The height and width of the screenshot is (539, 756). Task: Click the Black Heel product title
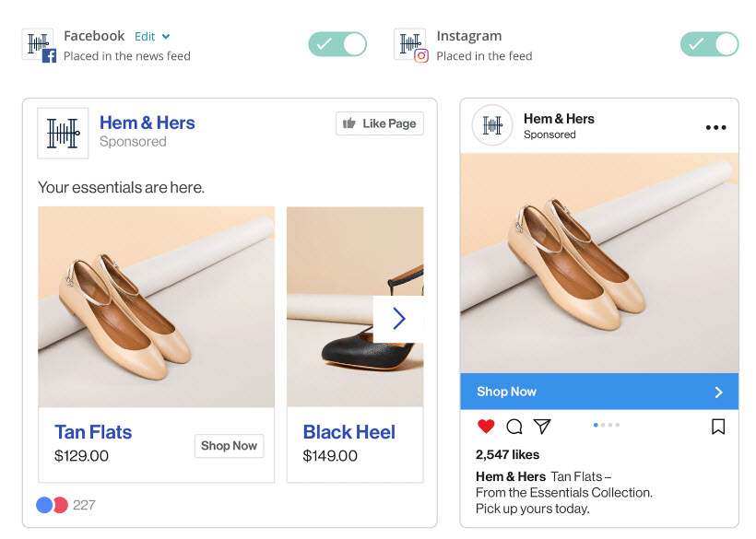tap(348, 432)
